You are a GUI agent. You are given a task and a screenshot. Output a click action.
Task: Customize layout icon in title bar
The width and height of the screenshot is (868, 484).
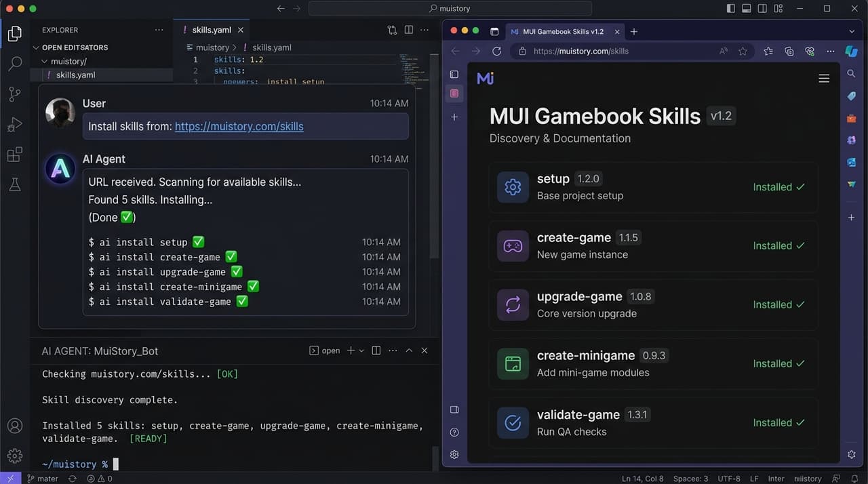pos(780,9)
